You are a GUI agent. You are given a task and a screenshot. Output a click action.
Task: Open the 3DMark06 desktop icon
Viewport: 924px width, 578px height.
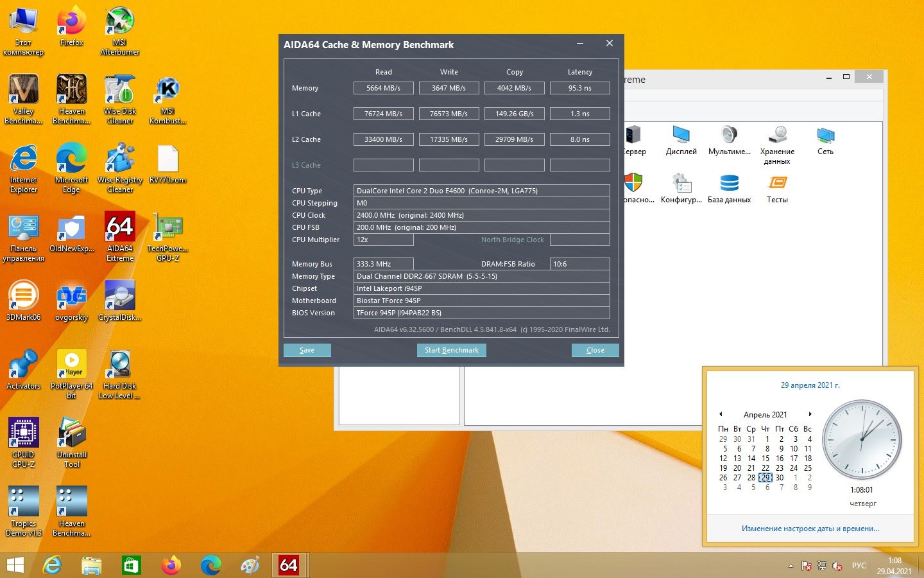(24, 301)
